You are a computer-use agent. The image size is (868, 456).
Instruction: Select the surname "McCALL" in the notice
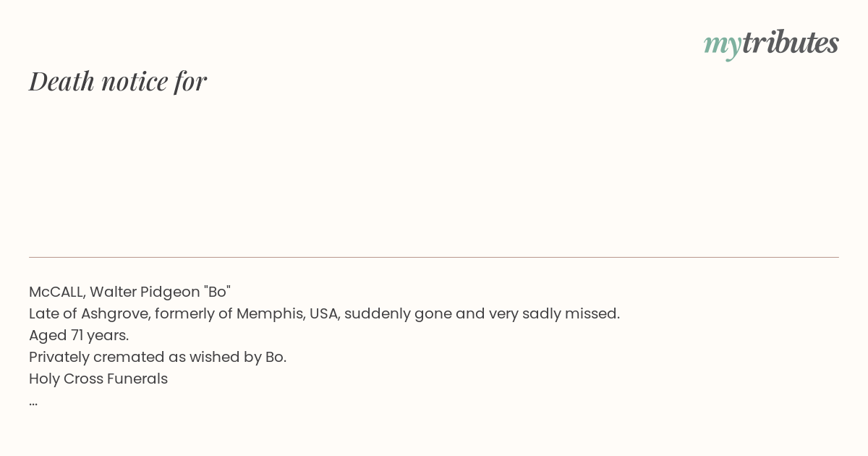click(x=57, y=292)
